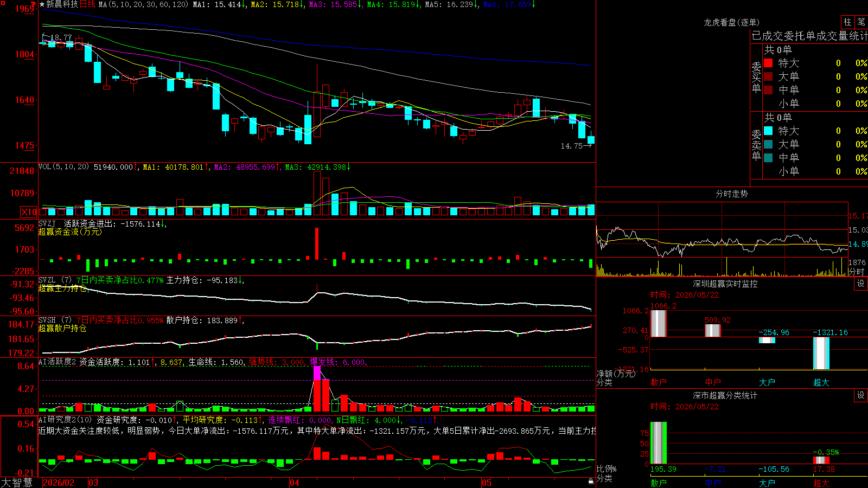
Task: Click the 195.39 散户 ratio value
Action: point(663,469)
